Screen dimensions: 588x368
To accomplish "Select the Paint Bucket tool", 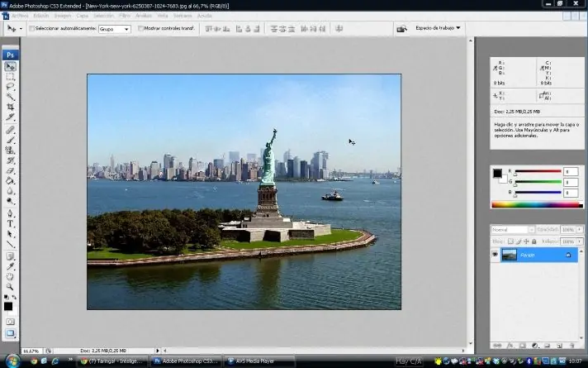I will 10,180.
